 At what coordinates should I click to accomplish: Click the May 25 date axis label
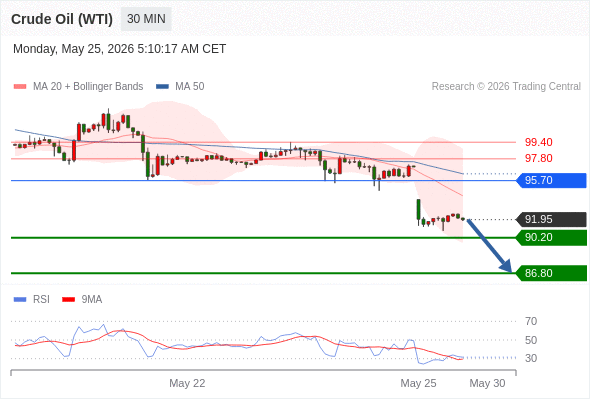418,383
